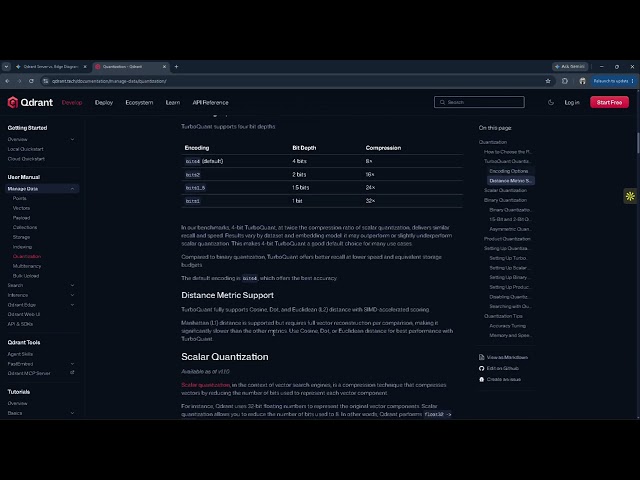Screen dimensions: 640x480
Task: Open Indexing in sidebar
Action: click(22, 247)
